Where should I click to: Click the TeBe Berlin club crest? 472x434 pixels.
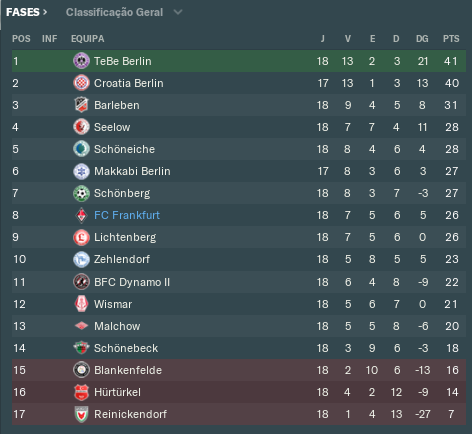pyautogui.click(x=81, y=61)
